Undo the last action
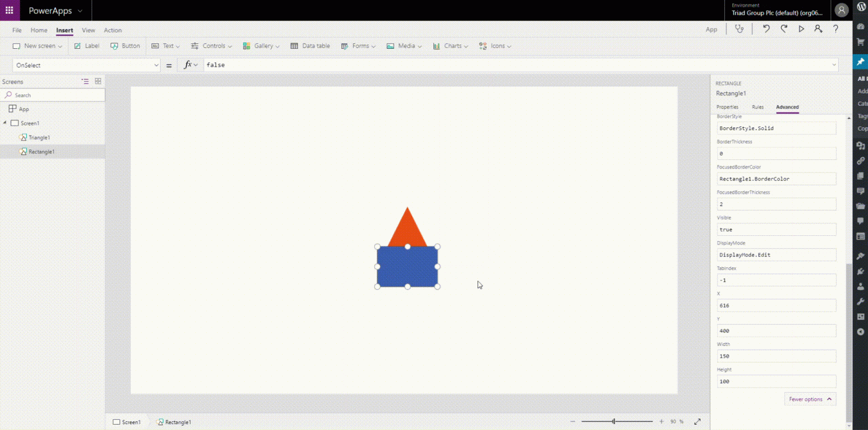 click(766, 29)
